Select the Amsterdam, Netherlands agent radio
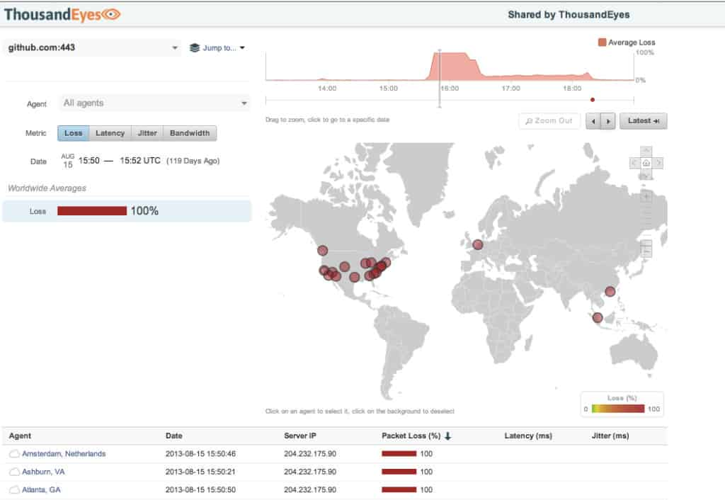The width and height of the screenshot is (725, 500). pyautogui.click(x=14, y=454)
